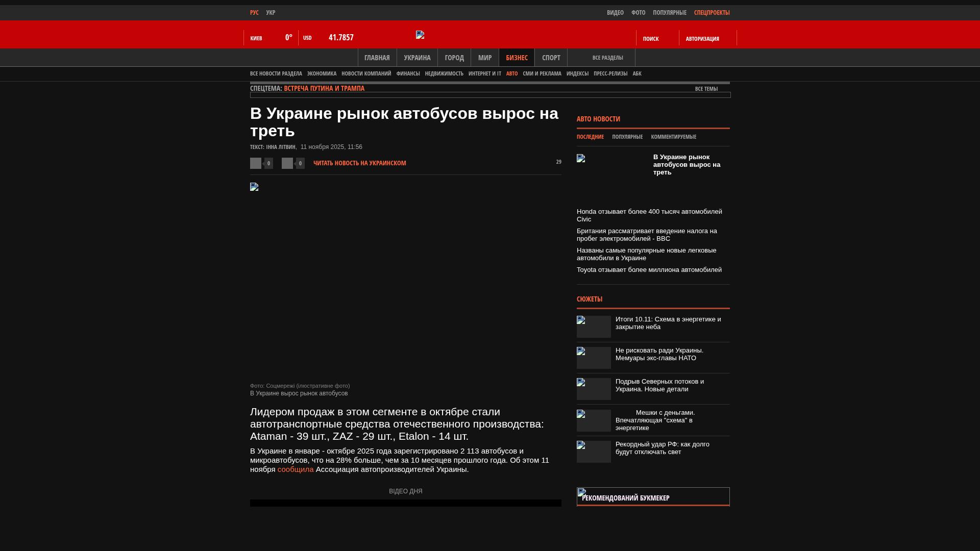Image resolution: width=980 pixels, height=551 pixels.
Task: Open thumbnail for 'Итоги 10.11' story
Action: click(594, 327)
